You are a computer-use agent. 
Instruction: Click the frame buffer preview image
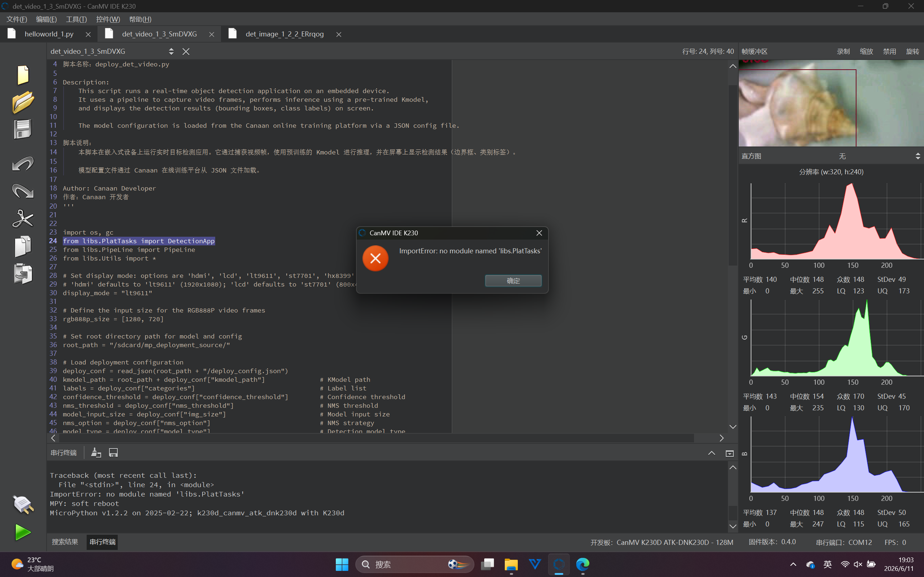831,103
